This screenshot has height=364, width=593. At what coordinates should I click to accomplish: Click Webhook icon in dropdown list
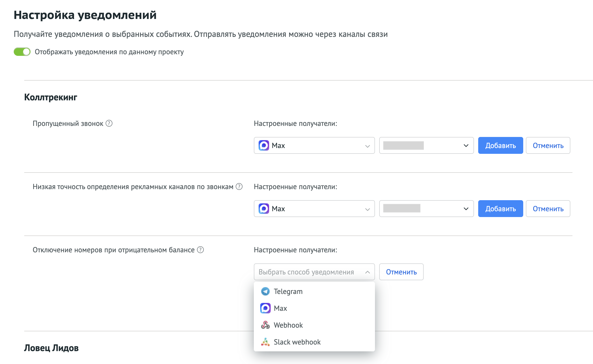265,325
